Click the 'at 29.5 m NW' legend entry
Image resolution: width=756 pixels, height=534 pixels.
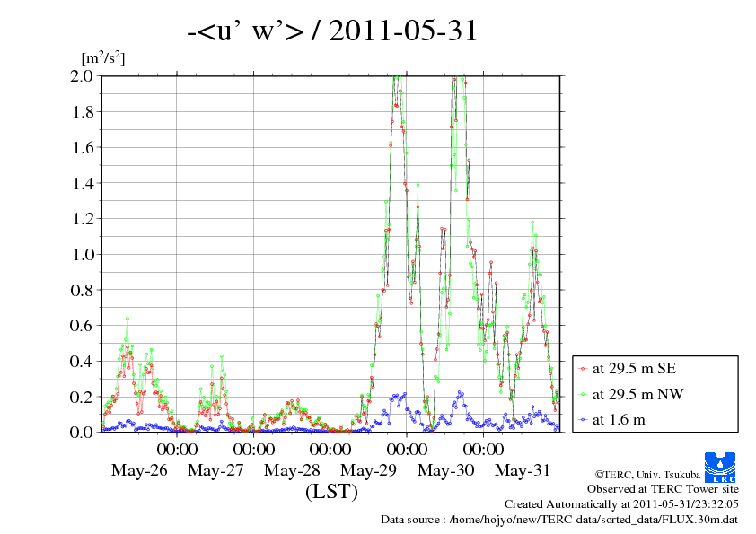coord(637,394)
